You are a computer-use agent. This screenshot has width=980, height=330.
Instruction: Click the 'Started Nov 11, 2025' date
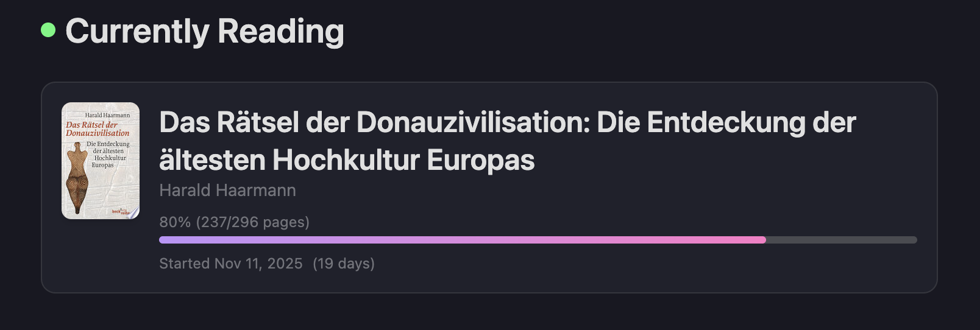point(230,264)
